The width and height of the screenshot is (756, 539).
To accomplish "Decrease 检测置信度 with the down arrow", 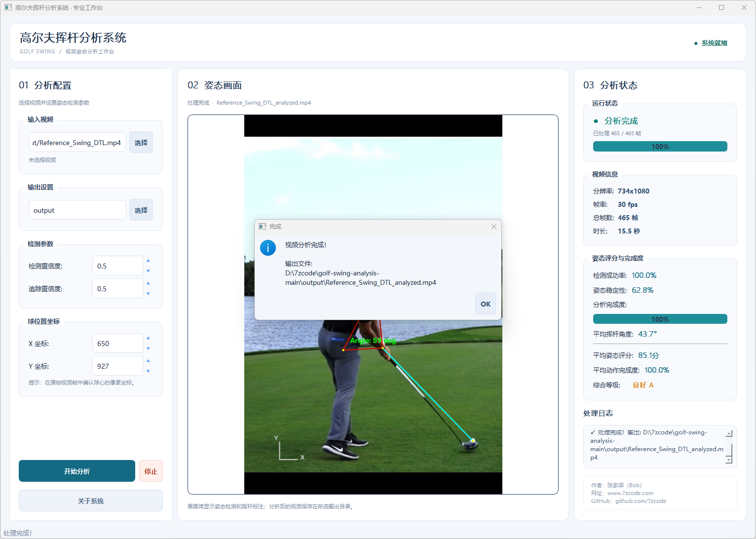I will pyautogui.click(x=148, y=271).
